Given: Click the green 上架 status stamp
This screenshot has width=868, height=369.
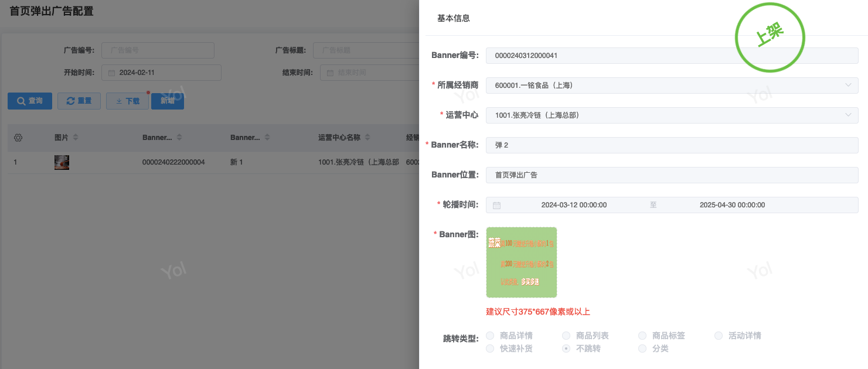Looking at the screenshot, I should click(770, 37).
